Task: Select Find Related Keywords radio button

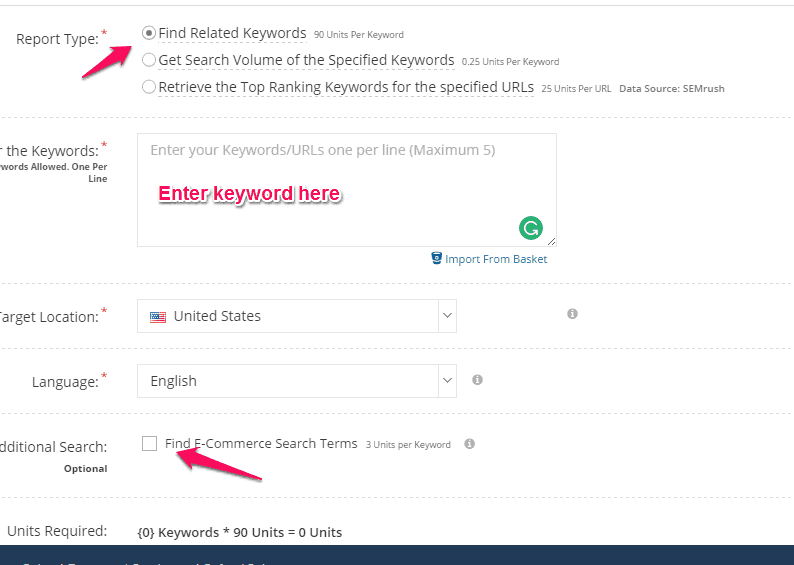Action: [148, 33]
